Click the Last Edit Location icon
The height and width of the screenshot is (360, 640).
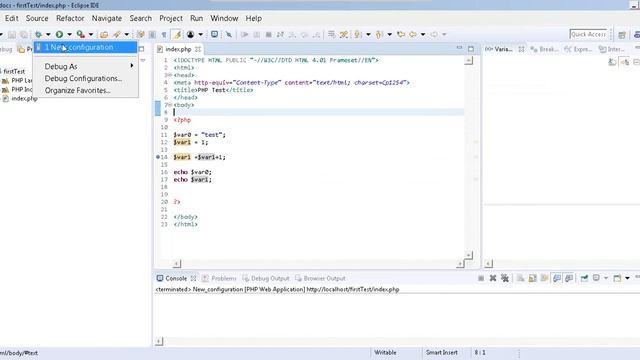click(x=401, y=35)
